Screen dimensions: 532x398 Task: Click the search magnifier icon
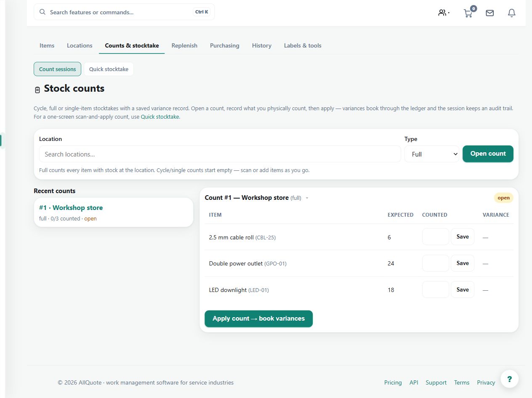click(x=43, y=12)
